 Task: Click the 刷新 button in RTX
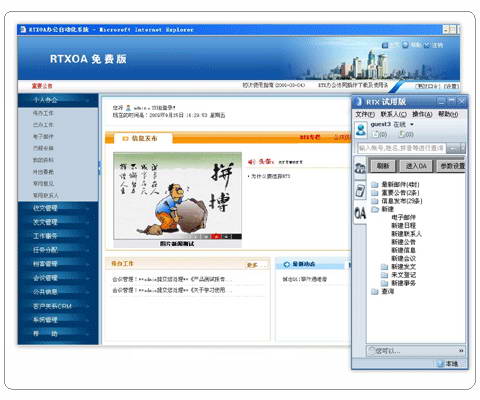tap(382, 166)
